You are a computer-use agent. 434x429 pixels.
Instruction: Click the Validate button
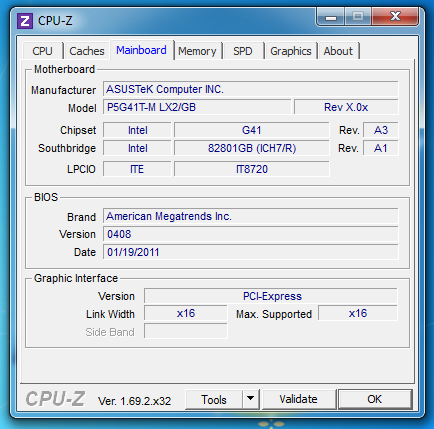[x=299, y=399]
